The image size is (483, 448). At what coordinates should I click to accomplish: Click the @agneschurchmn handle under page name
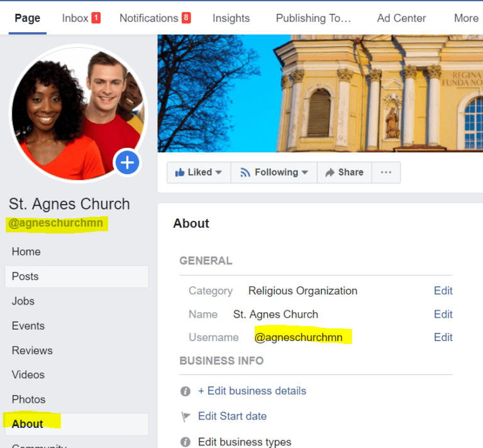click(x=56, y=223)
